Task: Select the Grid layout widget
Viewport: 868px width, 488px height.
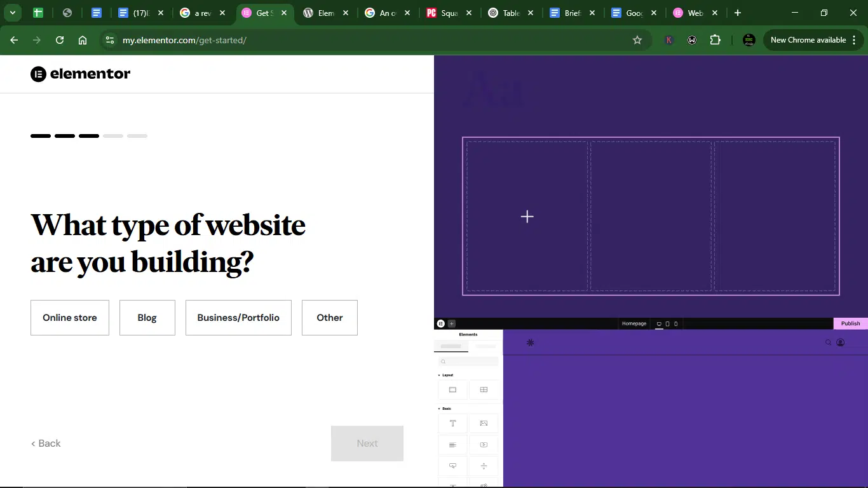Action: 484,390
